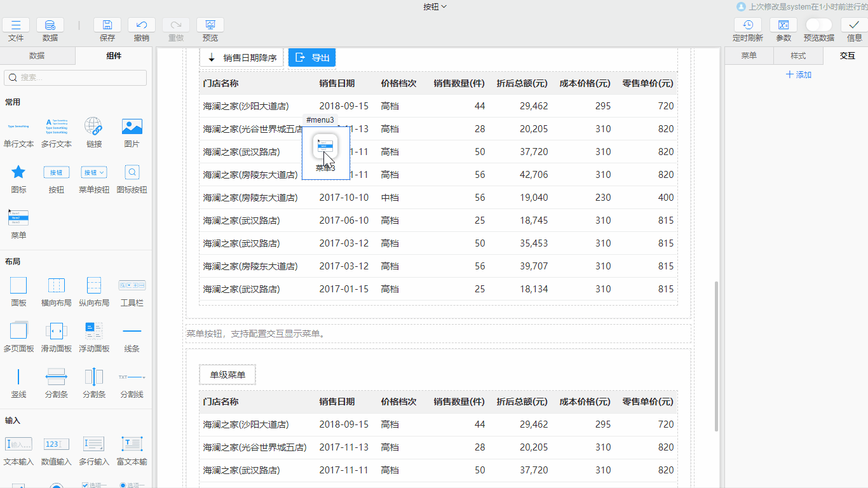Toggle the 预览数据 switch
Viewport: 868px width, 488px height.
pos(818,25)
